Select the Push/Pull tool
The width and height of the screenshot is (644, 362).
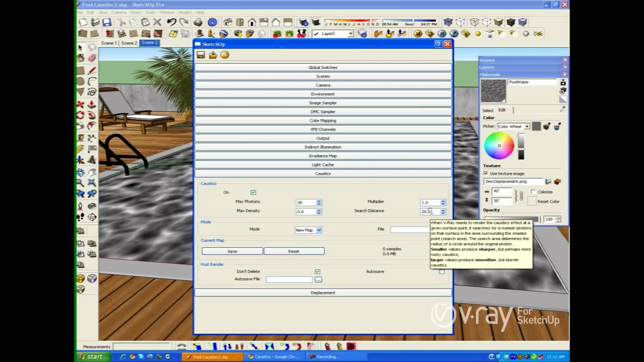[x=92, y=104]
